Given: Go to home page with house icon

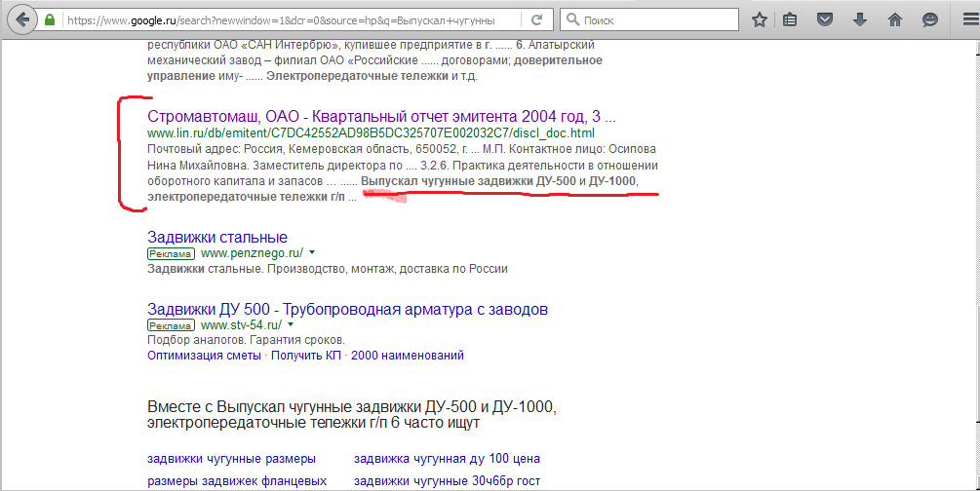Looking at the screenshot, I should click(895, 20).
